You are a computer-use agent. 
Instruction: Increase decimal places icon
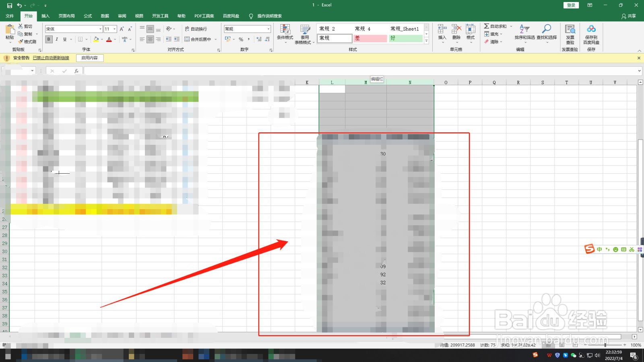click(259, 39)
